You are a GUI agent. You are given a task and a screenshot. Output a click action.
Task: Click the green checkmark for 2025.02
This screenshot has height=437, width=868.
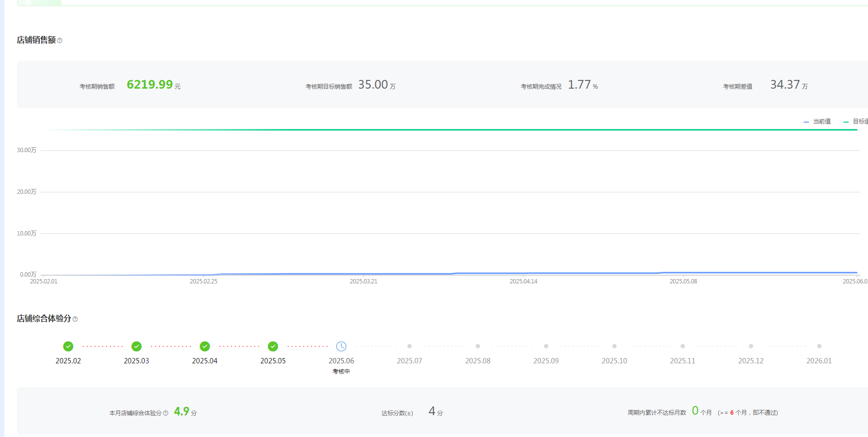pos(68,346)
